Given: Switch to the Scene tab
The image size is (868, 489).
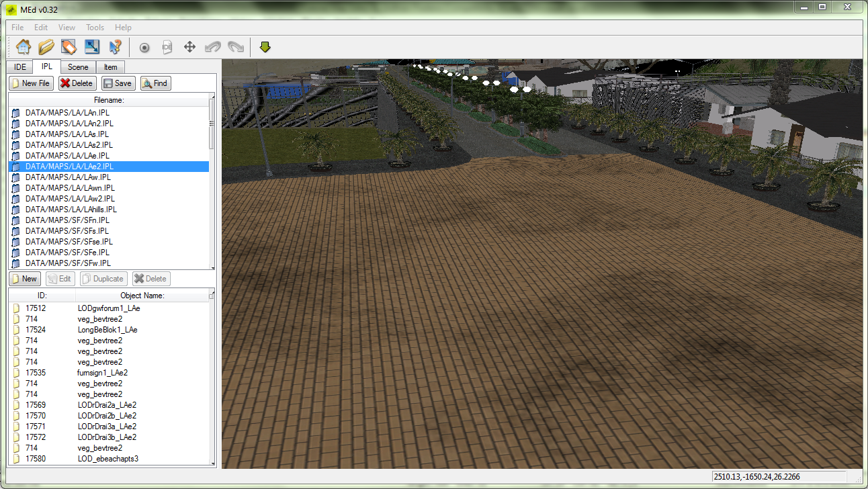Looking at the screenshot, I should pyautogui.click(x=78, y=67).
